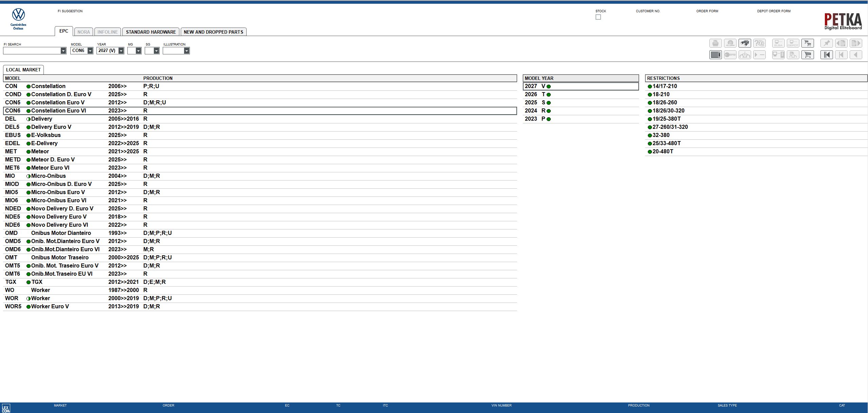
Task: Toggle the STOCK checkbox
Action: coord(598,17)
